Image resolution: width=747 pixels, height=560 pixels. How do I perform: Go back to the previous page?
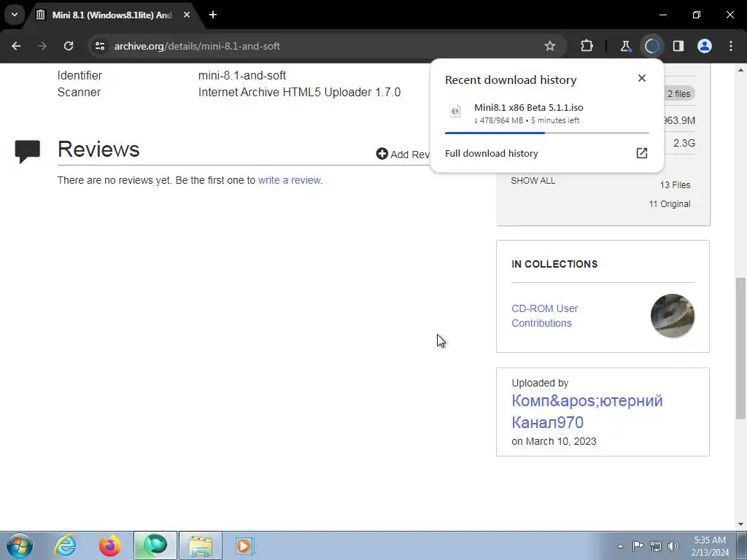(x=16, y=46)
